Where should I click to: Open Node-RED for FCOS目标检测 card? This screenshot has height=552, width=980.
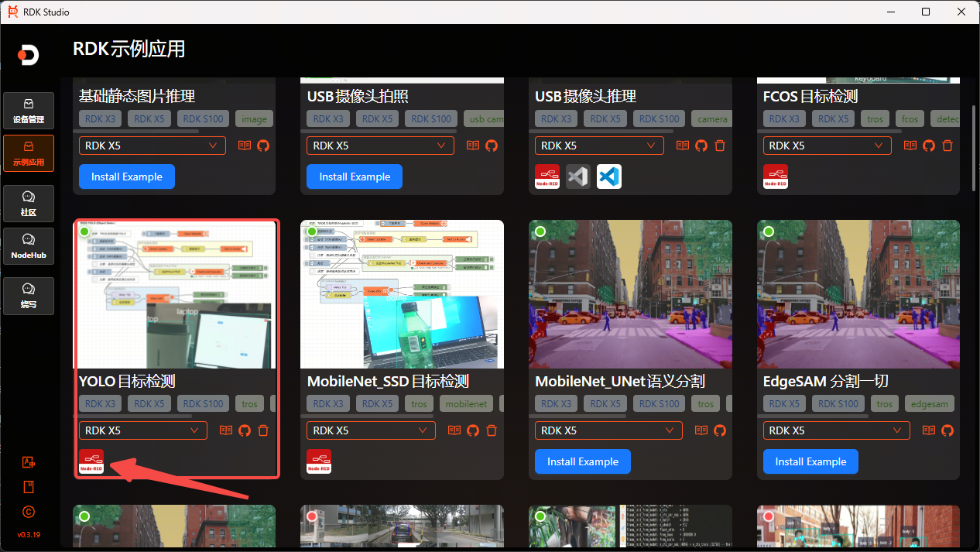point(775,177)
